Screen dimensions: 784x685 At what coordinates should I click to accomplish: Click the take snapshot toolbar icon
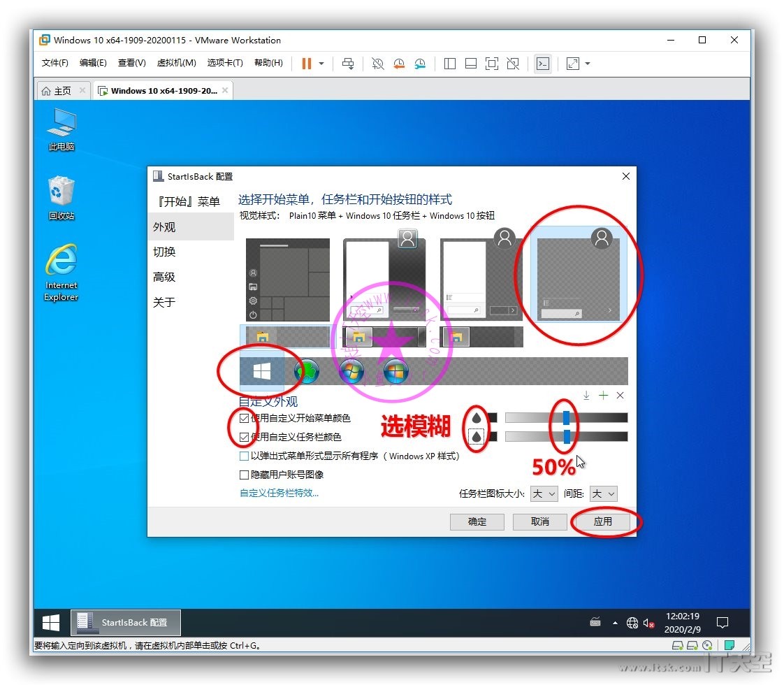(377, 64)
